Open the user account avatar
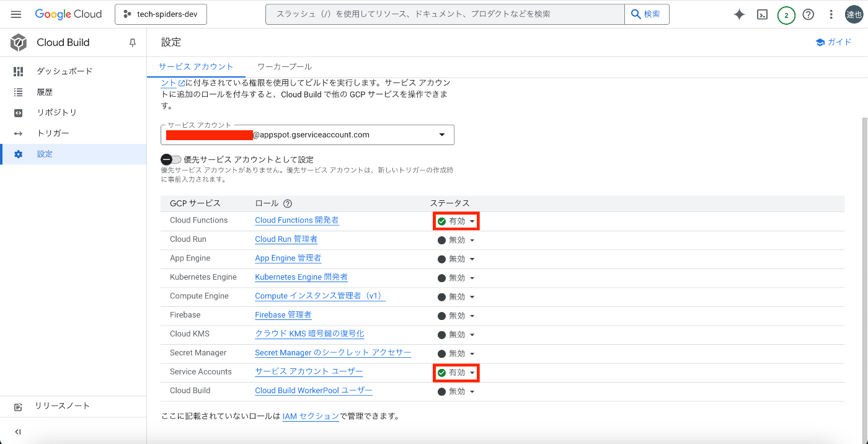The height and width of the screenshot is (444, 868). (x=854, y=14)
